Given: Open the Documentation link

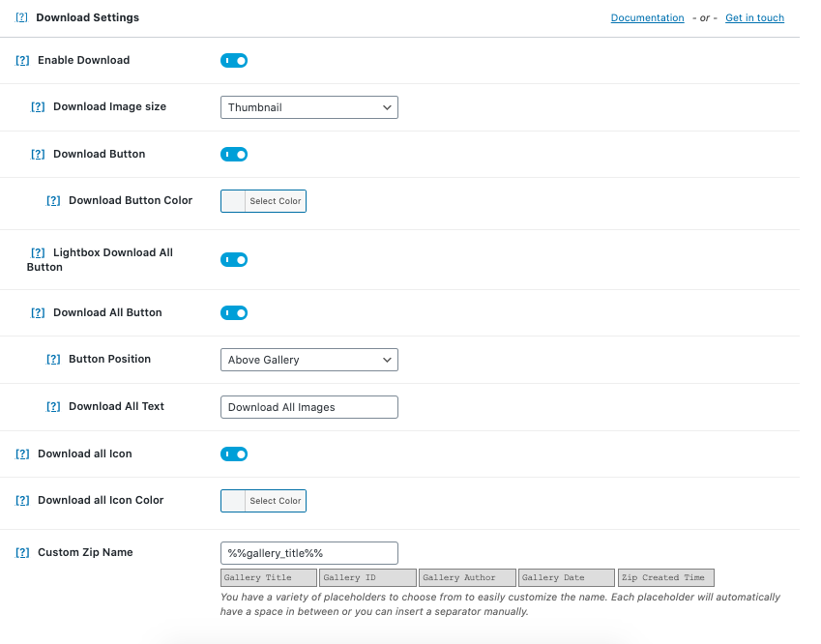Looking at the screenshot, I should (647, 18).
